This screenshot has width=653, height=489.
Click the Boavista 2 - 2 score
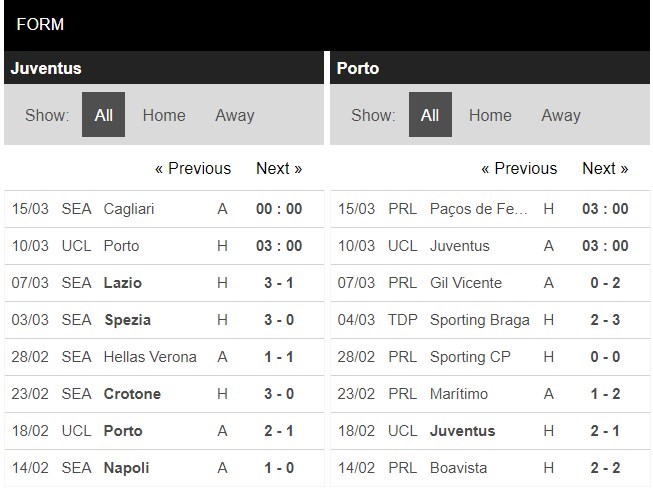click(x=605, y=468)
